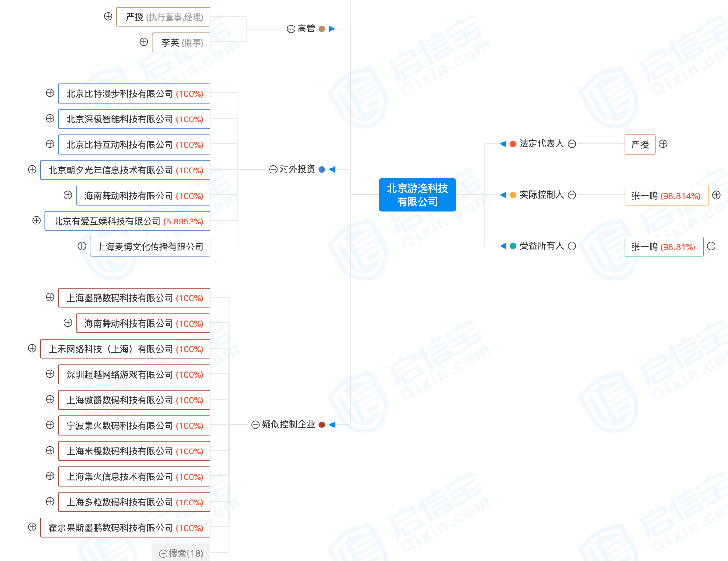Expand the plus icon next to 张一鸣 (98.814%)

click(x=716, y=195)
